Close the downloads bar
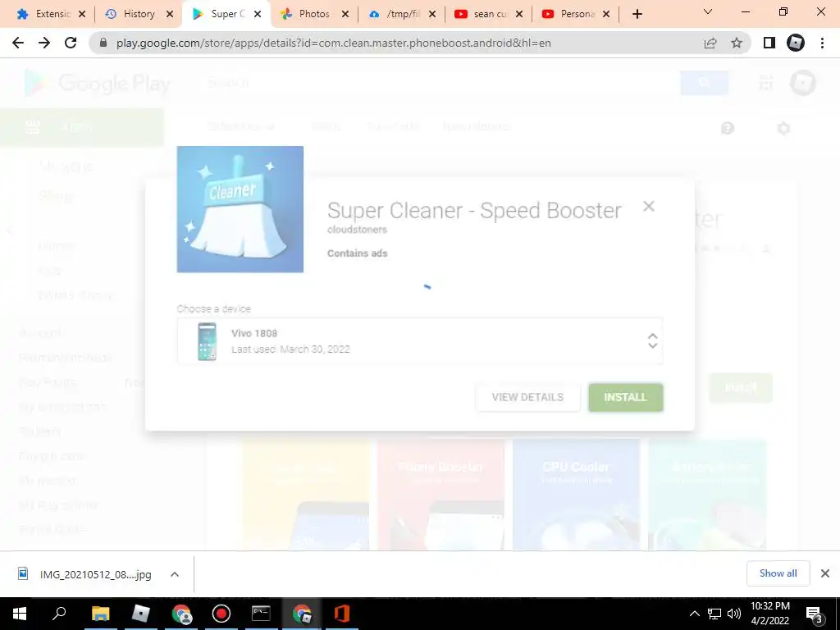The width and height of the screenshot is (840, 630). pyautogui.click(x=825, y=573)
